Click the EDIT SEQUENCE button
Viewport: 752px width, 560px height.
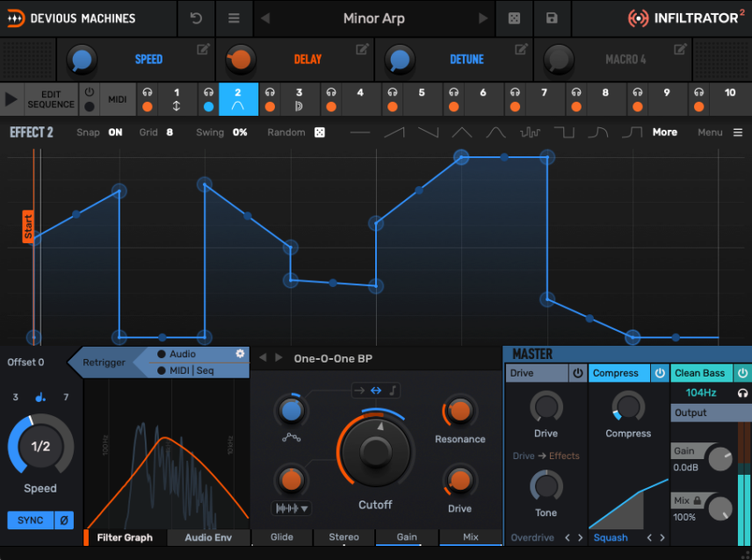(51, 99)
